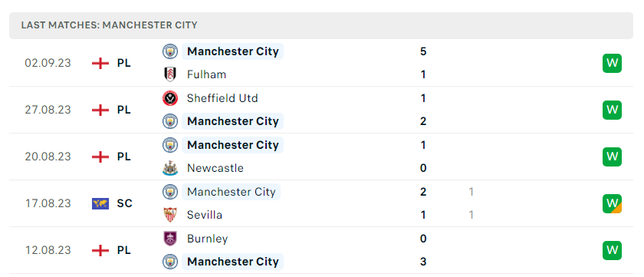Open the Sheffield Utd team link

[222, 98]
